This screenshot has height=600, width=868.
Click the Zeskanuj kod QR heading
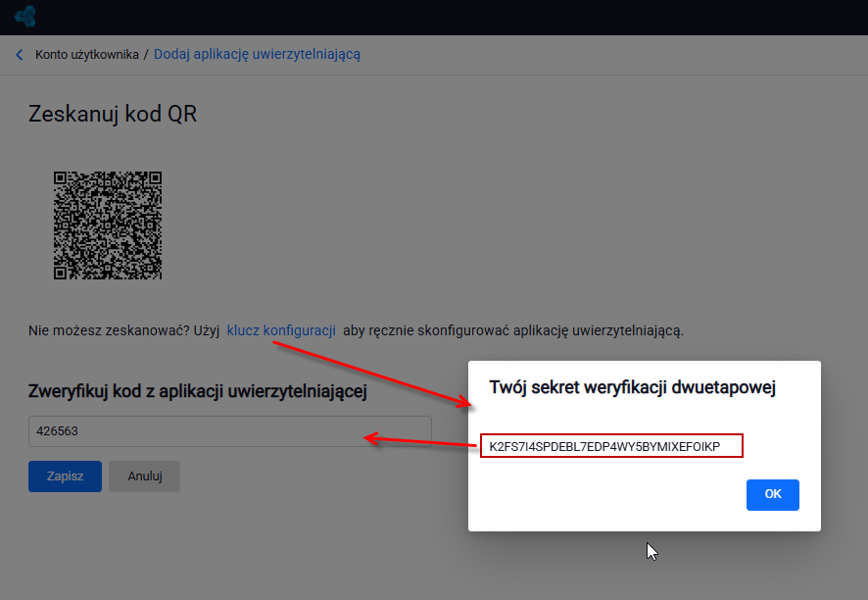point(113,114)
